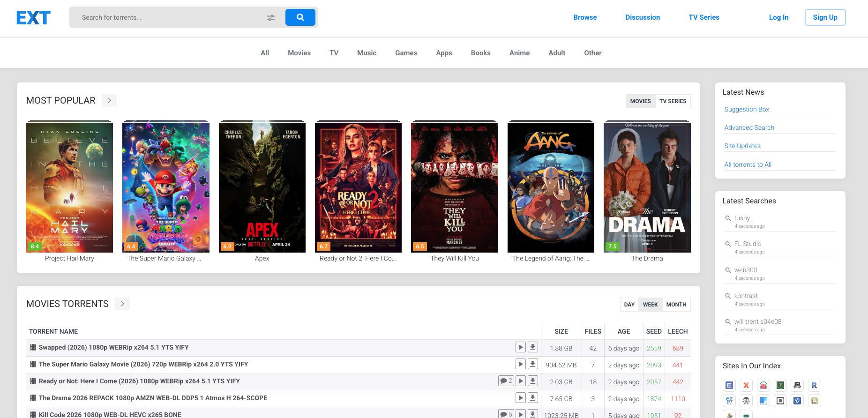
Task: Show Month torrents in Movies Torrents
Action: click(x=676, y=305)
